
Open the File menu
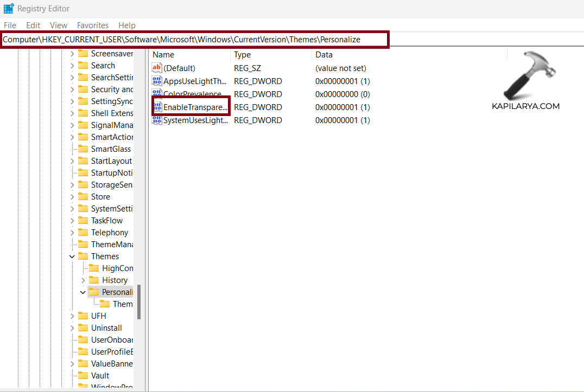click(x=10, y=25)
